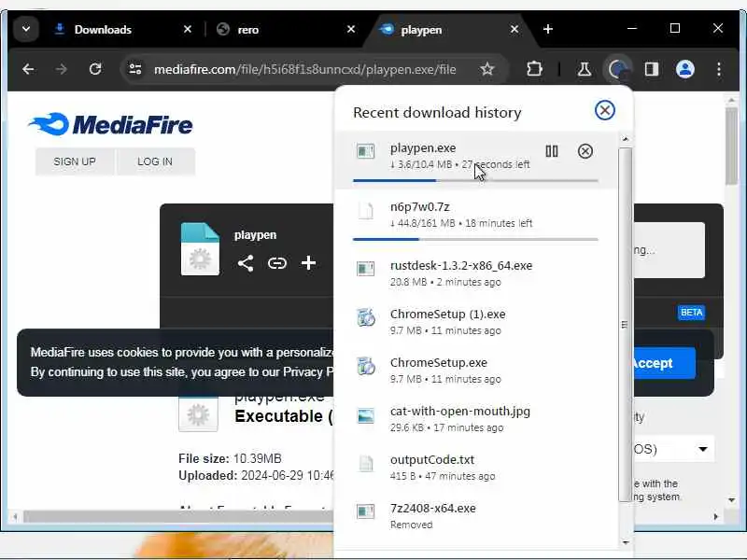Viewport: 747px width, 560px height.
Task: Bookmark this page with the star
Action: 486,69
